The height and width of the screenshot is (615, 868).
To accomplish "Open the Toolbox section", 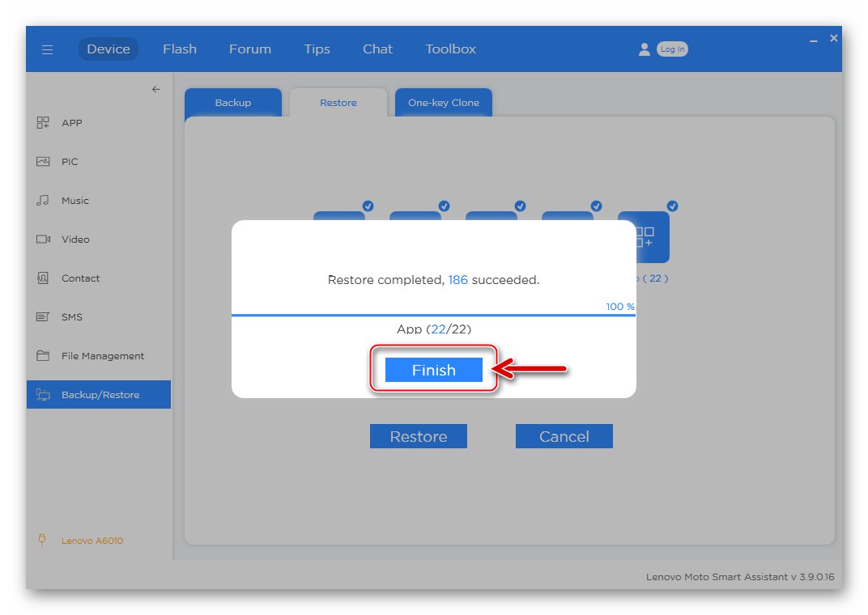I will [451, 49].
